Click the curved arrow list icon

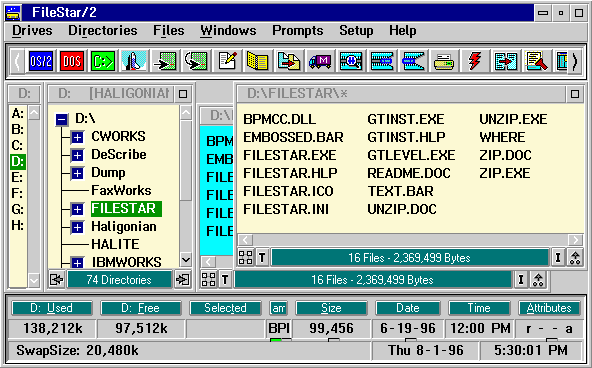196,61
